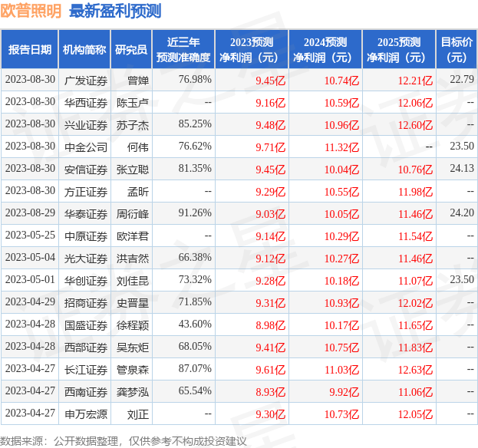Select the 研究员 column header
Screen dimensions: 478x448
coord(131,49)
